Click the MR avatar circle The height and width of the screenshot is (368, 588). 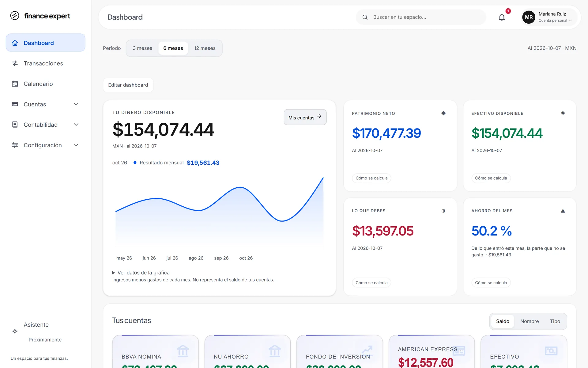click(x=529, y=17)
